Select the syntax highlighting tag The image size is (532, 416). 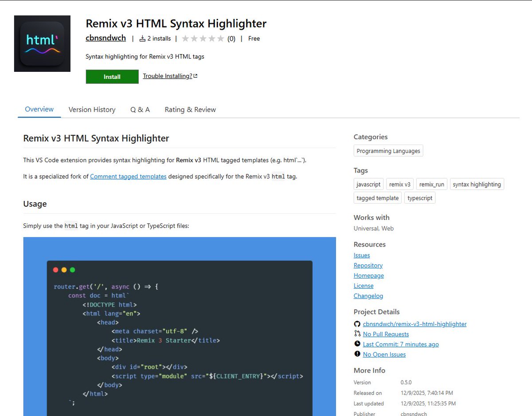[477, 184]
